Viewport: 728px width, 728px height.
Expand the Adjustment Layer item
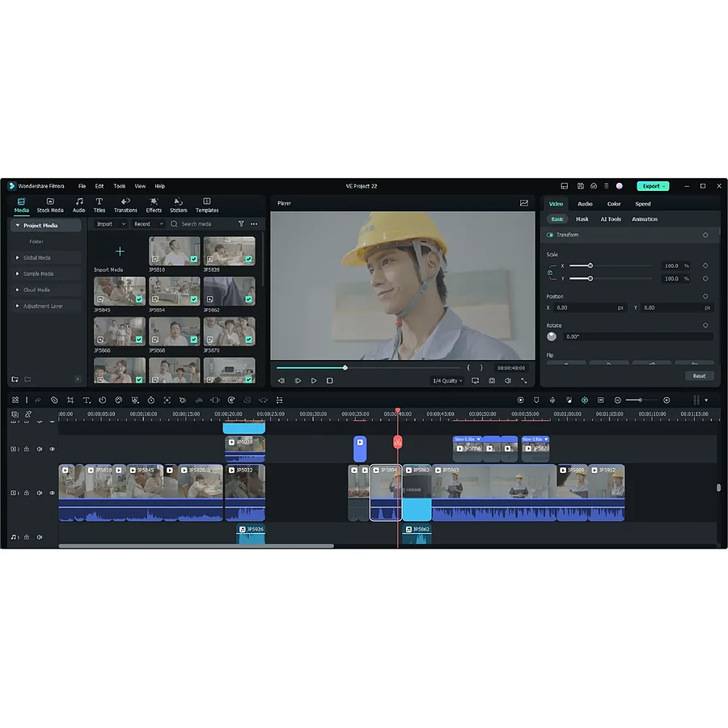point(18,306)
